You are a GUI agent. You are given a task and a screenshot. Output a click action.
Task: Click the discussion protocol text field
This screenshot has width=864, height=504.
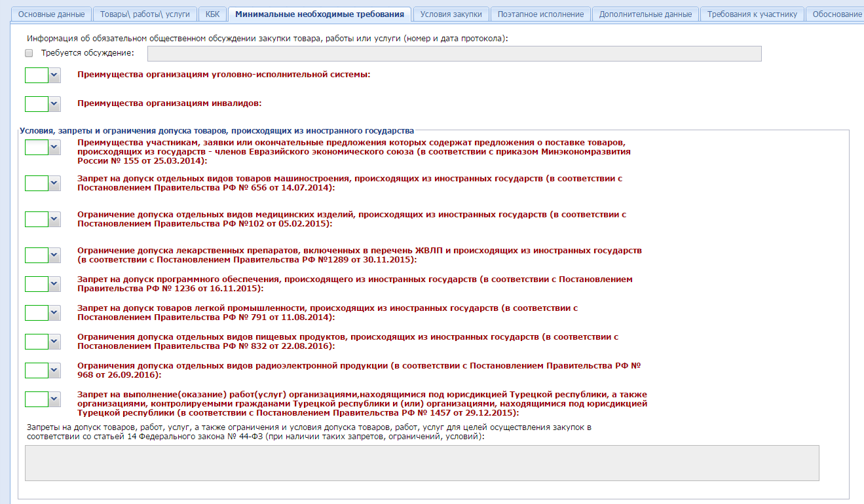455,54
